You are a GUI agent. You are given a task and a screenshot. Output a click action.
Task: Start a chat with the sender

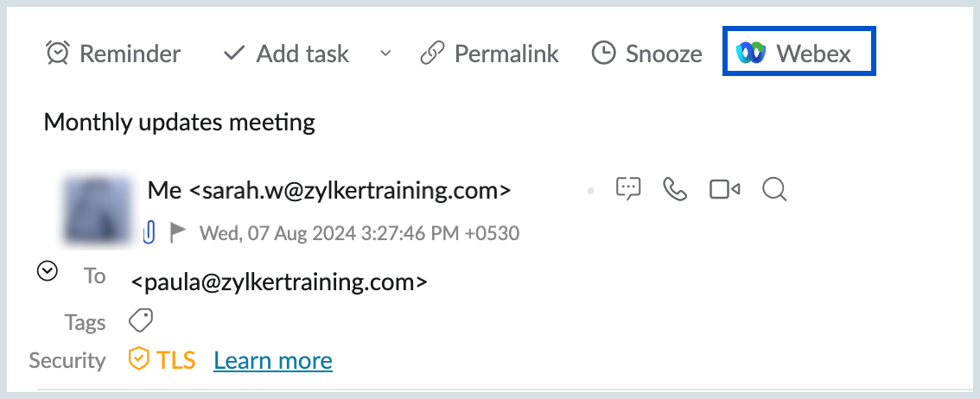(628, 188)
